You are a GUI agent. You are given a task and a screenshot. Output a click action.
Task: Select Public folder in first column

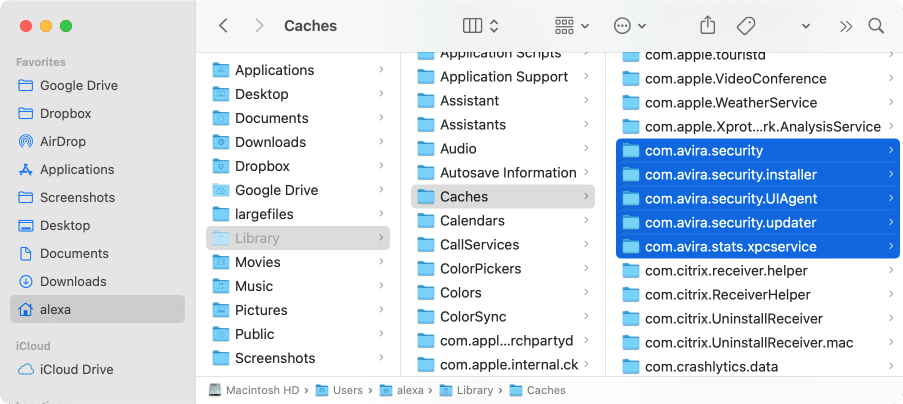click(x=298, y=334)
